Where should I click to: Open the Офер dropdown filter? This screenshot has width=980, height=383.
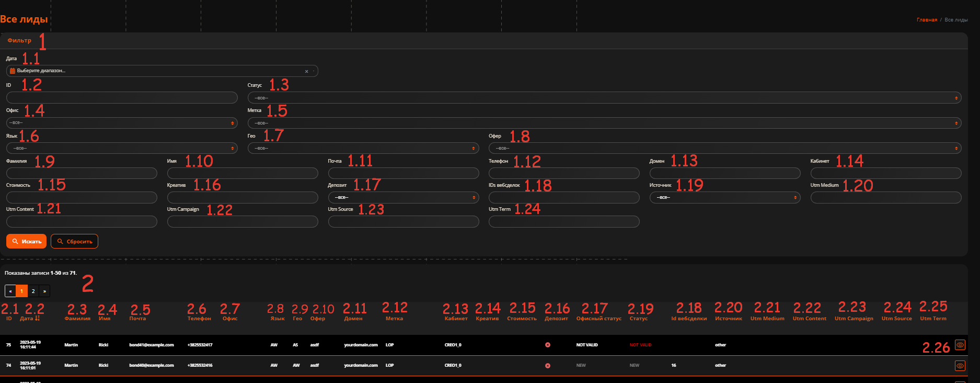pyautogui.click(x=725, y=148)
